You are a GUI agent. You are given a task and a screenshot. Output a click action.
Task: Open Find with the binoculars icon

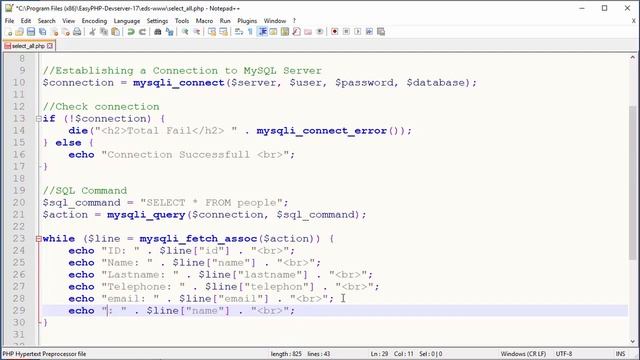tap(158, 32)
